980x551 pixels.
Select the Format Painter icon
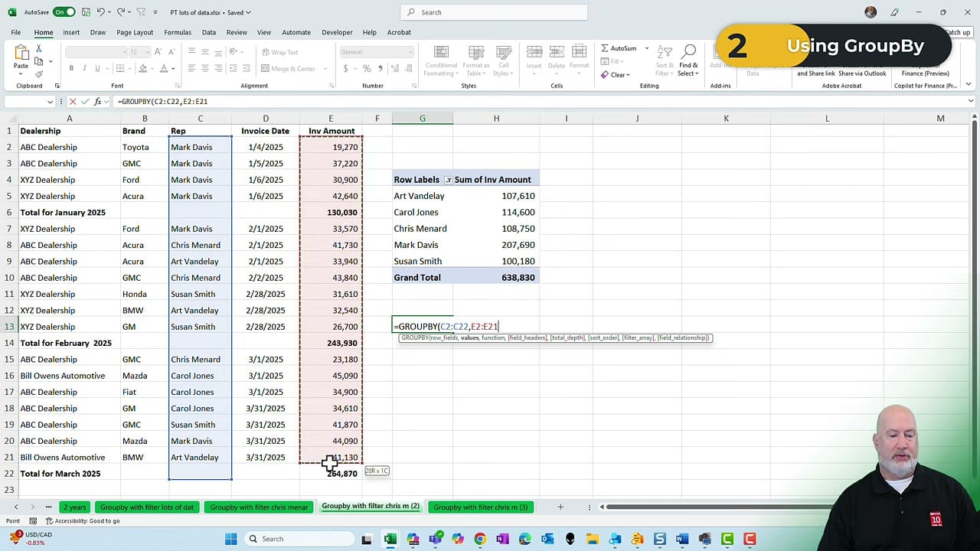click(x=38, y=73)
